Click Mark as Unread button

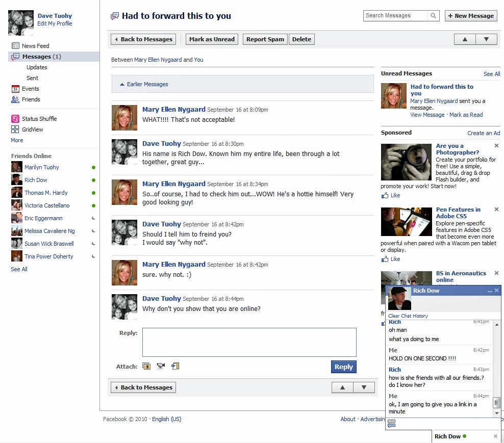(212, 39)
